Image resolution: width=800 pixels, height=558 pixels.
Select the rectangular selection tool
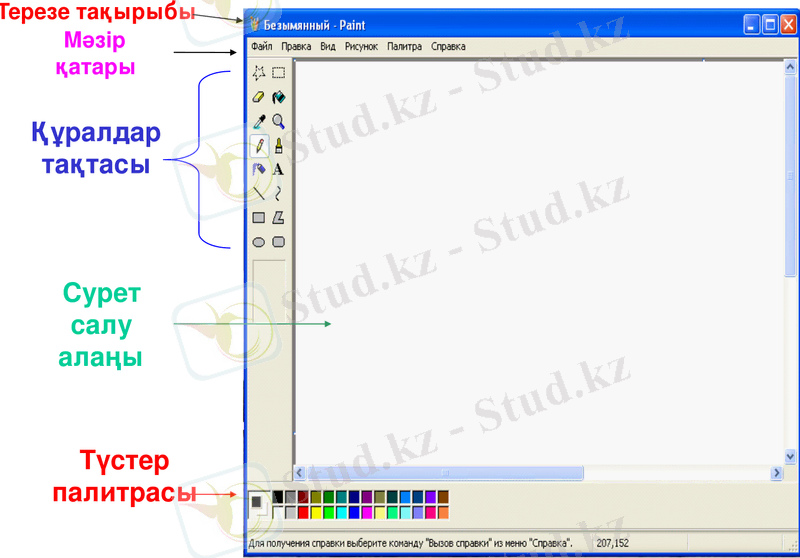tap(279, 72)
